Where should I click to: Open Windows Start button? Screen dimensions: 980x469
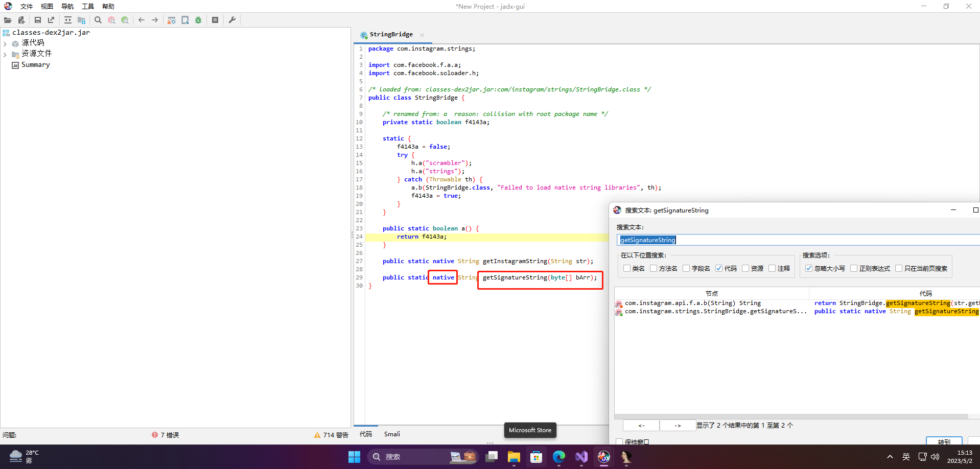click(x=354, y=457)
